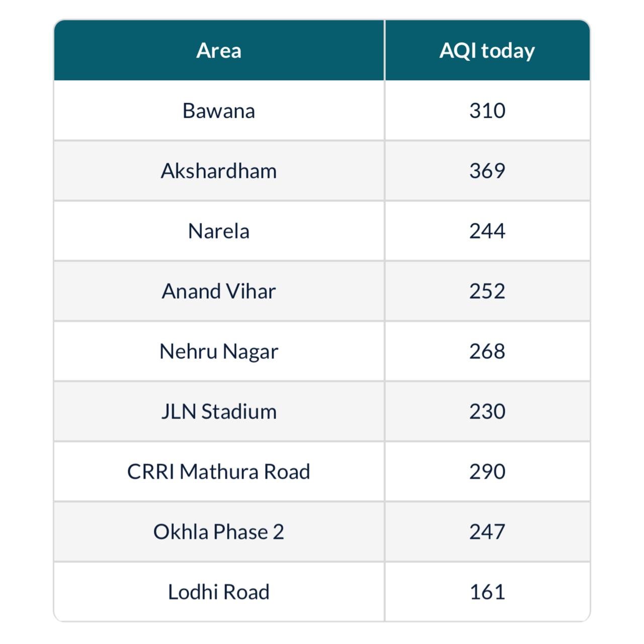Select the Okhla Phase 2 cell
The height and width of the screenshot is (644, 644).
point(219,532)
